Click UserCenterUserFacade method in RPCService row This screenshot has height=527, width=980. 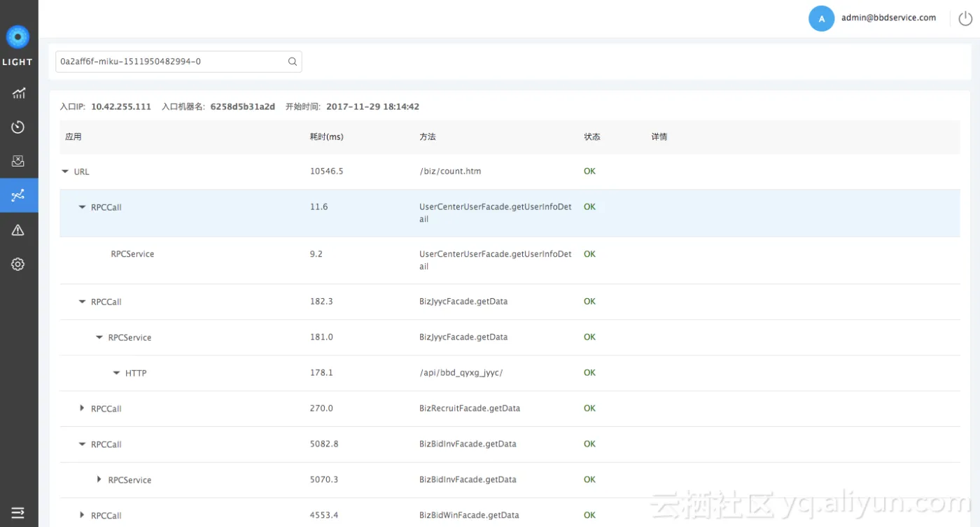pyautogui.click(x=496, y=260)
